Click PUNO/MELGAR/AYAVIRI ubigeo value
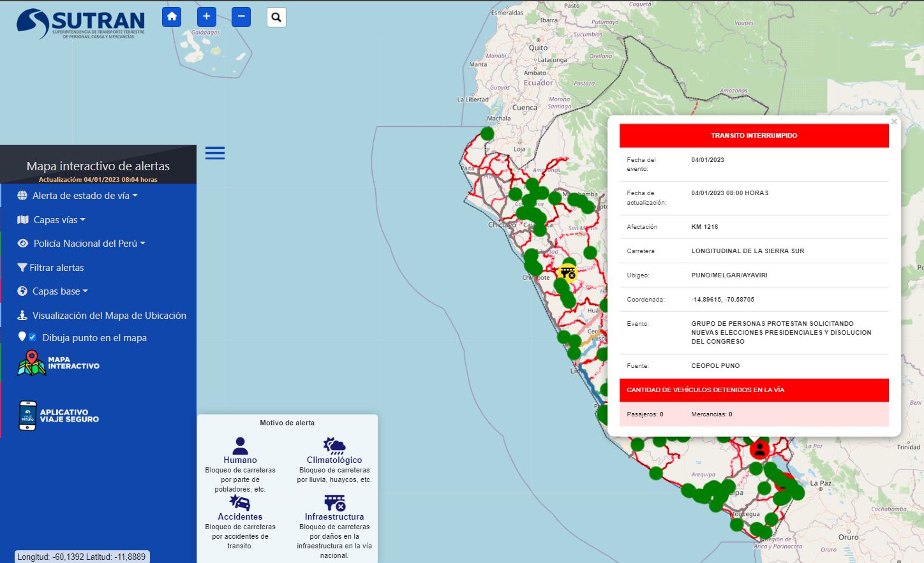The image size is (924, 563). 729,275
